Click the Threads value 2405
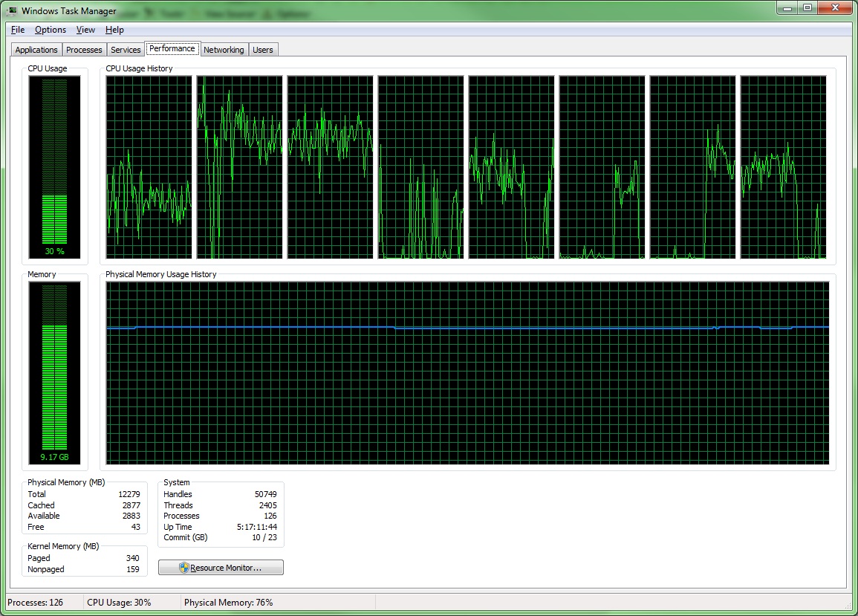Image resolution: width=858 pixels, height=616 pixels. coord(268,505)
